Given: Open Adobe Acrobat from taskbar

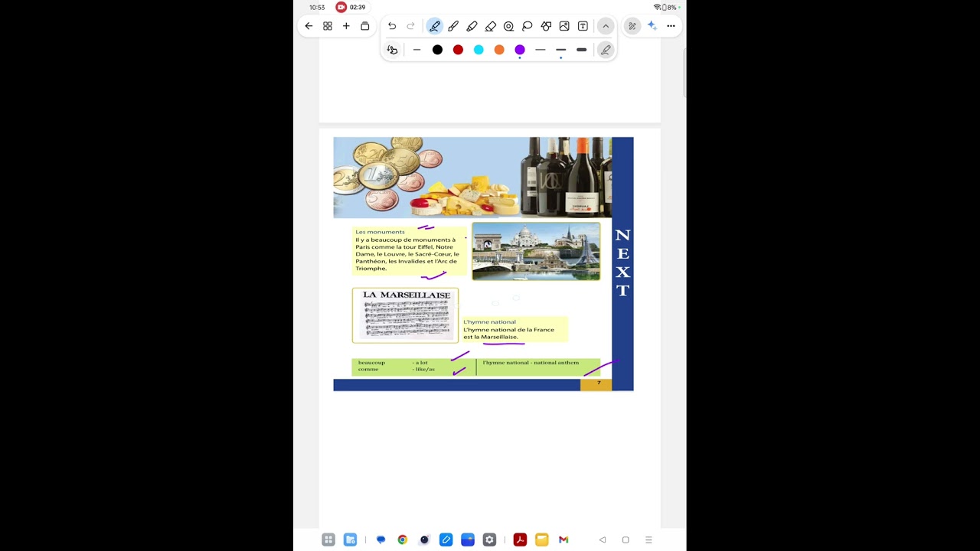Looking at the screenshot, I should point(520,540).
